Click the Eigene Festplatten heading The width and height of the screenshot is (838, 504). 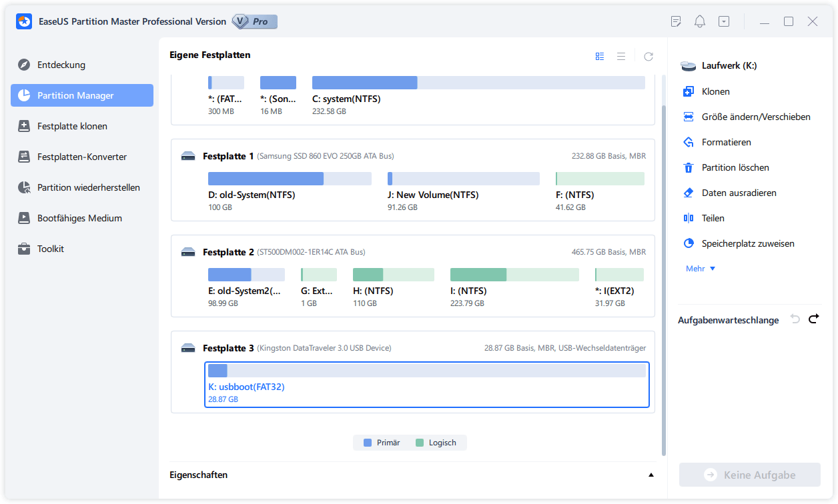pos(210,55)
